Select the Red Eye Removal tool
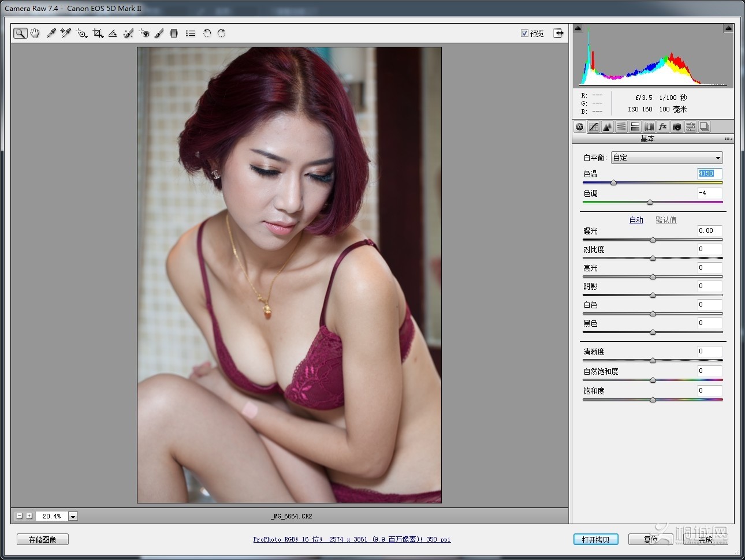Image resolution: width=745 pixels, height=560 pixels. (144, 33)
